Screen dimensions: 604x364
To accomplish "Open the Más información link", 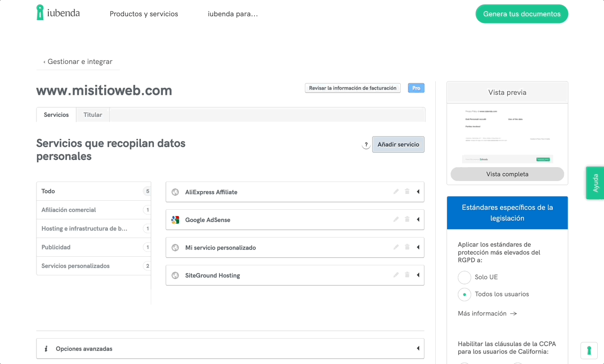I will [487, 314].
